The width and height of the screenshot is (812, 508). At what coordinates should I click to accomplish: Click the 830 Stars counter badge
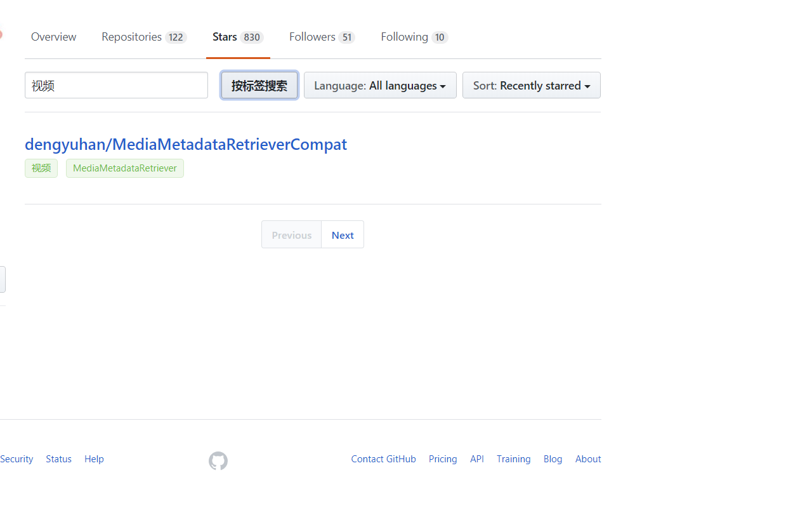[x=252, y=37]
